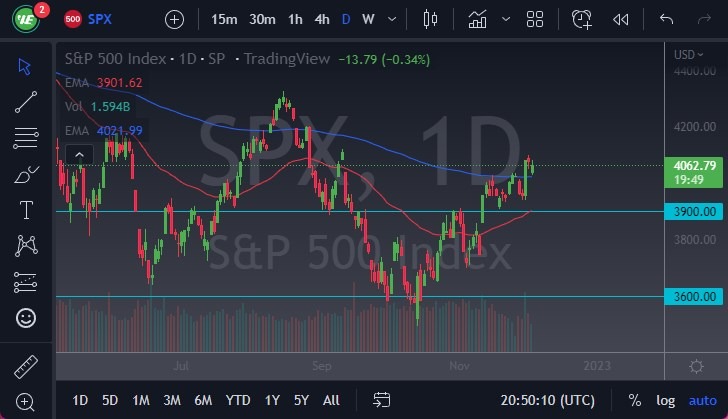Click the blue EMA 4021.99 legend

104,131
